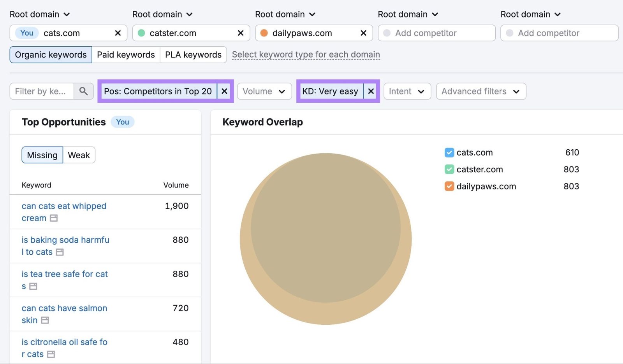This screenshot has width=623, height=364.
Task: Click the You badge beside Top Opportunities
Action: (123, 122)
